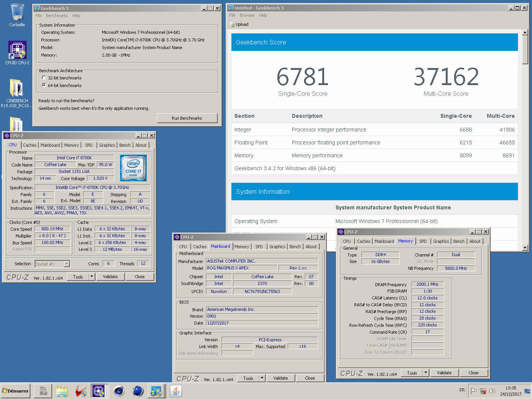The image size is (532, 399).
Task: Expand Tools arrow in CPU-Z Memory window
Action: point(426,373)
